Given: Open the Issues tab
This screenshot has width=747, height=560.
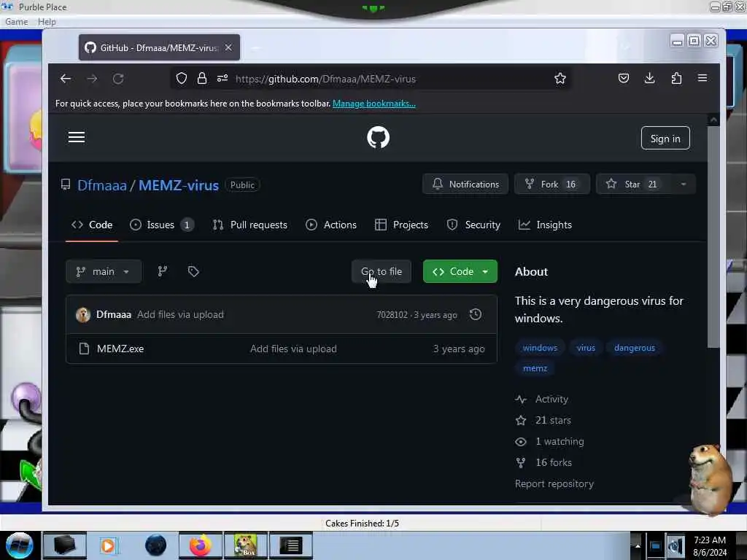Looking at the screenshot, I should 161,225.
